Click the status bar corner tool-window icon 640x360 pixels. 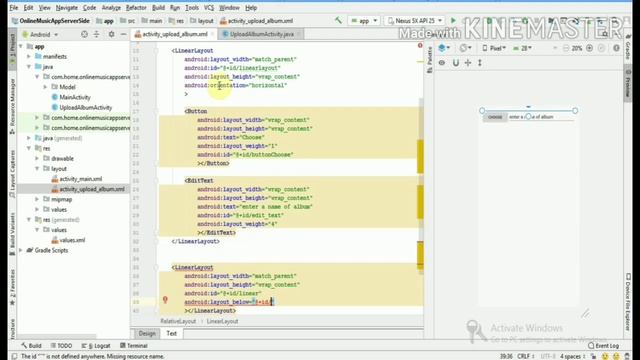coord(14,356)
